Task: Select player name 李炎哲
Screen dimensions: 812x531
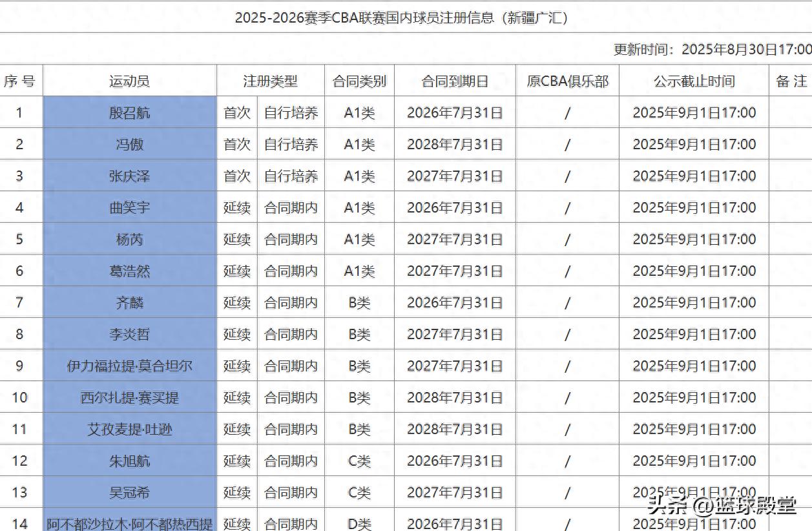Action: pos(129,335)
